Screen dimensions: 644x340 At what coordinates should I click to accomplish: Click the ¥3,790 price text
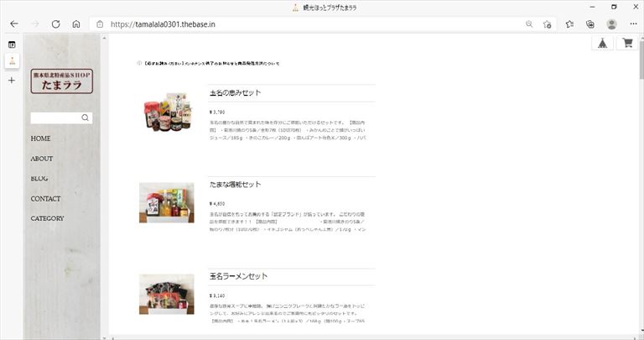217,112
